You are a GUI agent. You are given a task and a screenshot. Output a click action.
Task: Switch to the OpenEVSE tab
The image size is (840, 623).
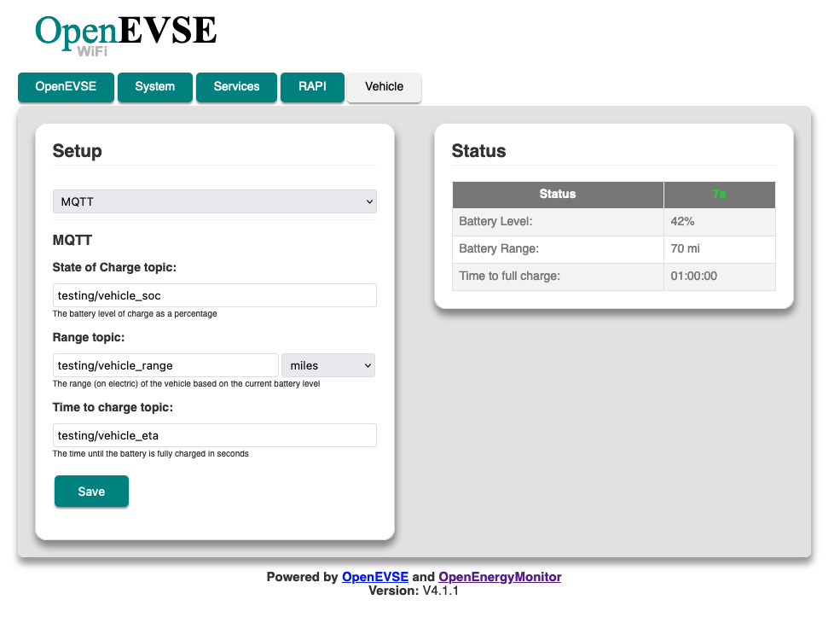[66, 87]
